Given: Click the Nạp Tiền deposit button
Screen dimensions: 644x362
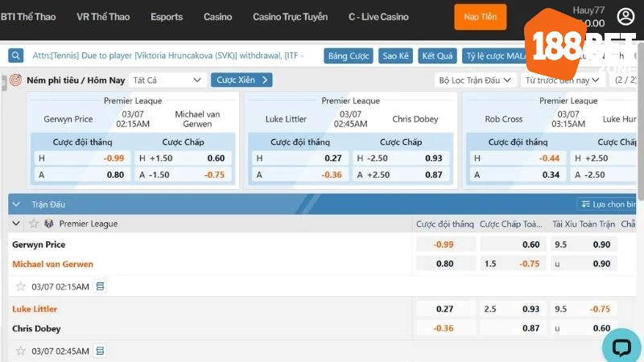Looking at the screenshot, I should (x=480, y=17).
